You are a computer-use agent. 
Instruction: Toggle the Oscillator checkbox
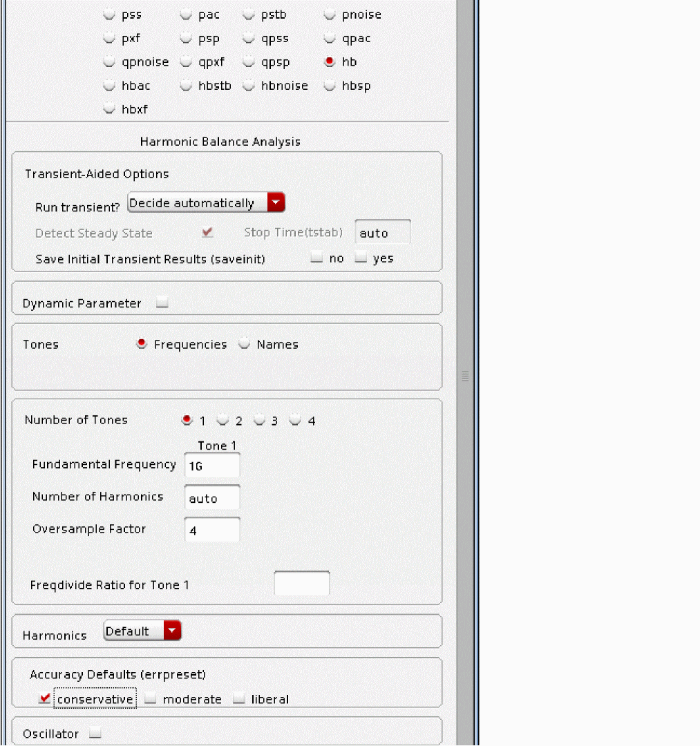(x=95, y=734)
